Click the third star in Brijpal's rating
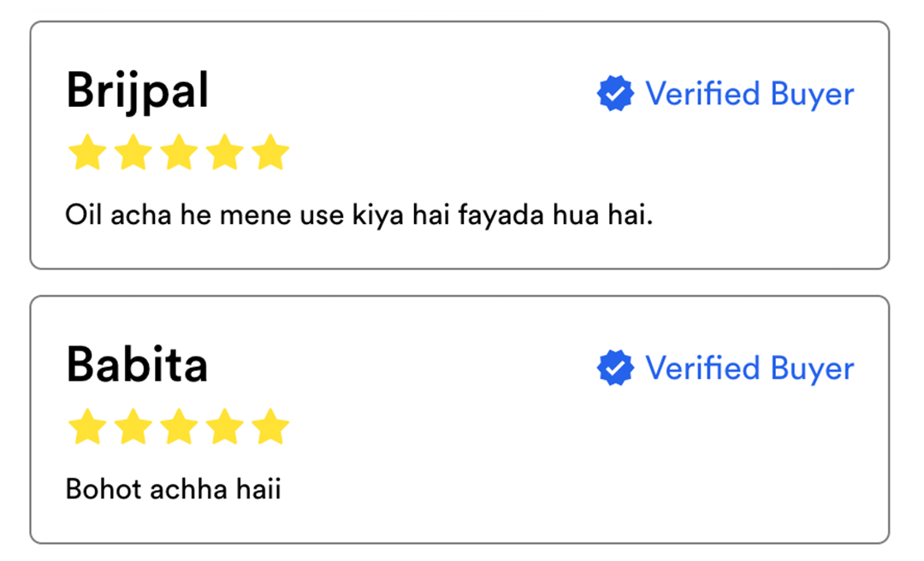The width and height of the screenshot is (924, 561). [x=179, y=152]
